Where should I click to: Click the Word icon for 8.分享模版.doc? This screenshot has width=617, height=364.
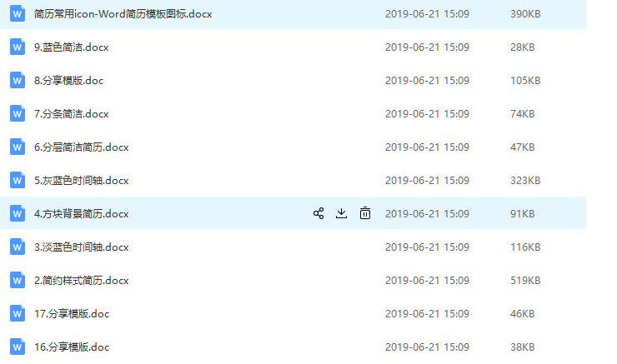18,80
